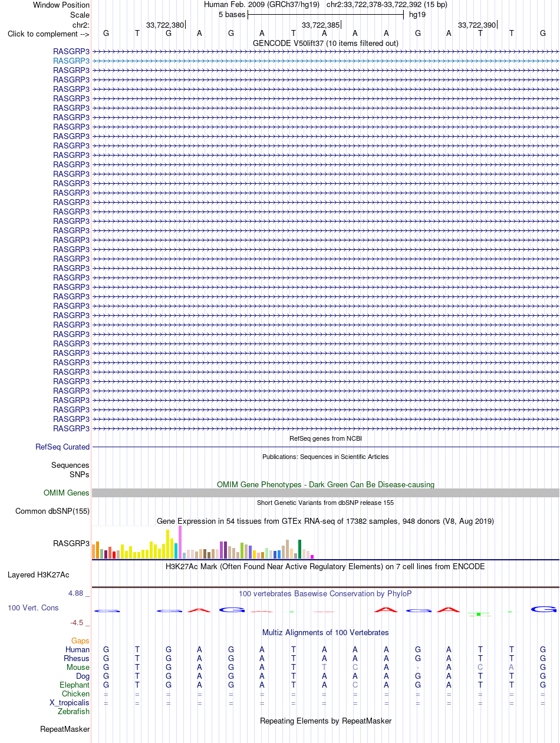This screenshot has height=743, width=560.
Task: Click the 'OMIM Genes' track label
Action: (67, 493)
